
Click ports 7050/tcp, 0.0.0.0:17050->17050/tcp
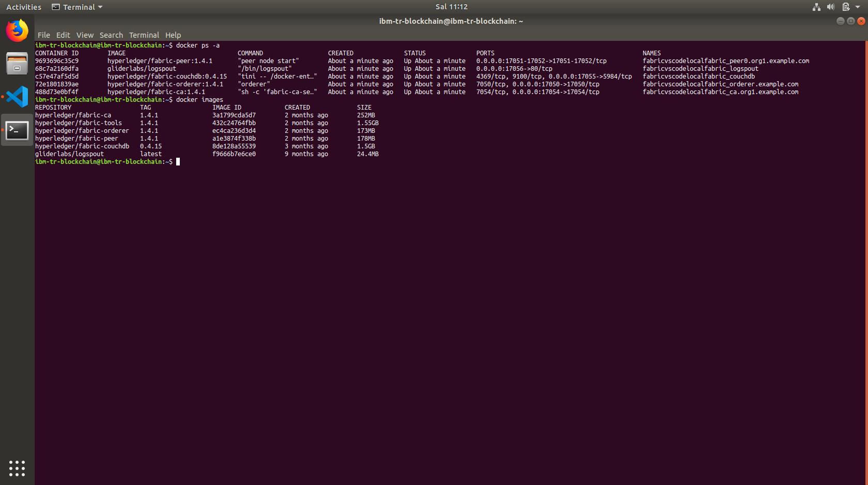[538, 84]
